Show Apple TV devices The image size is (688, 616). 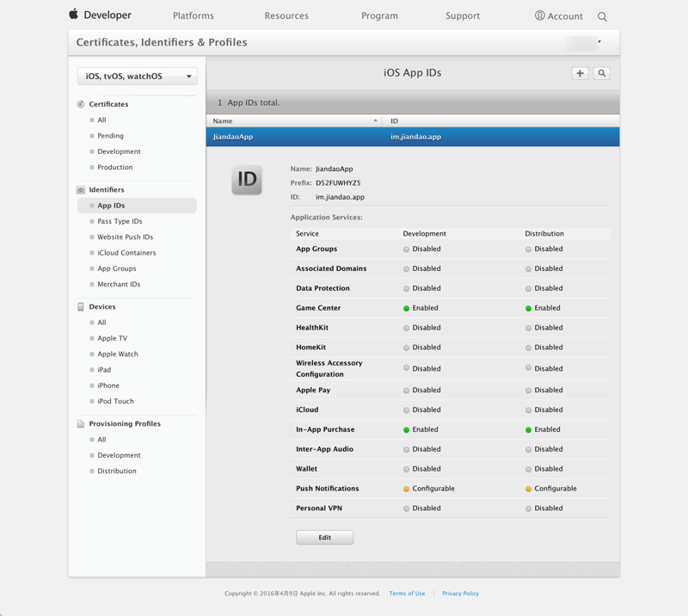click(x=113, y=338)
